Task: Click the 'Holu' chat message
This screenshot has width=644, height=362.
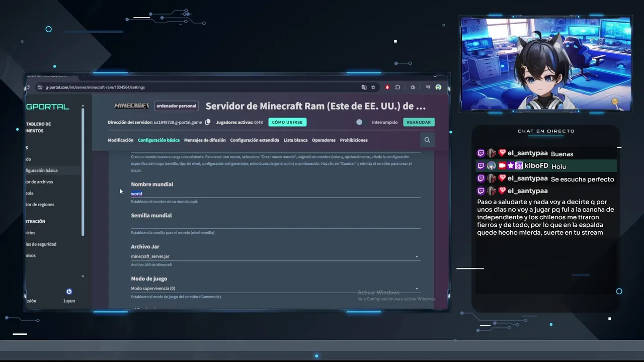Action: click(x=558, y=166)
